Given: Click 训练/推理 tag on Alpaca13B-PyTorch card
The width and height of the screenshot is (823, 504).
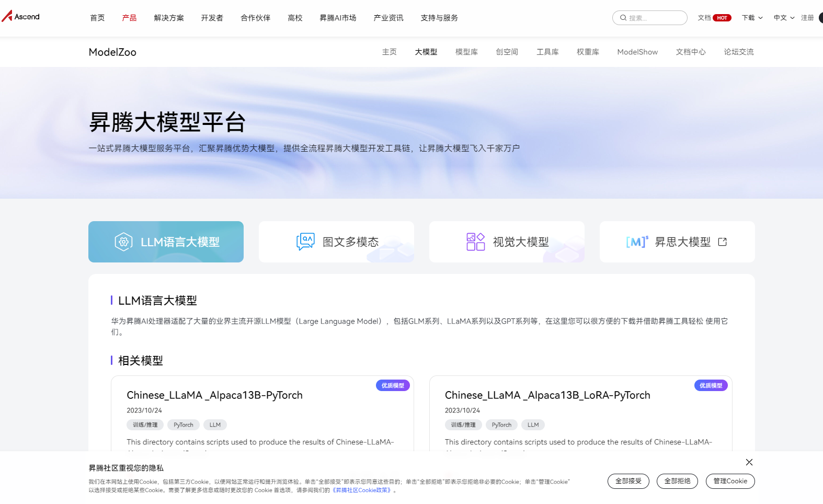Looking at the screenshot, I should point(145,425).
